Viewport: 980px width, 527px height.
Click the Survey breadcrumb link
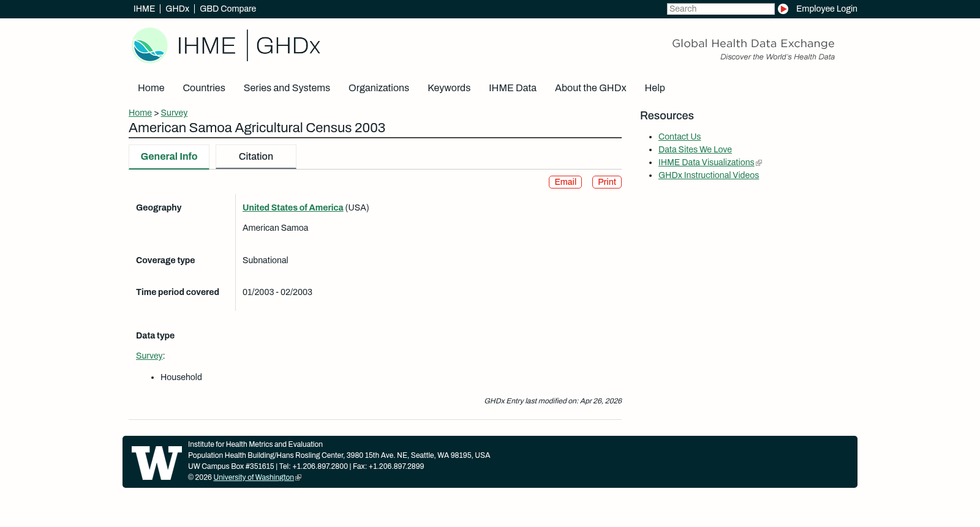click(174, 113)
